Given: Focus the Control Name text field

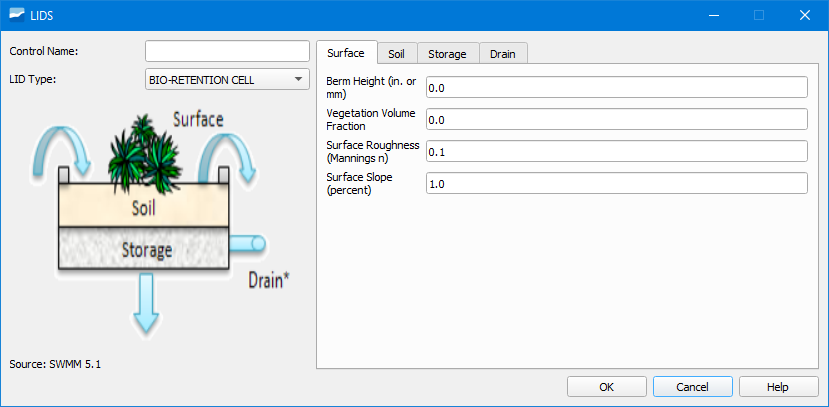Looking at the screenshot, I should point(227,51).
